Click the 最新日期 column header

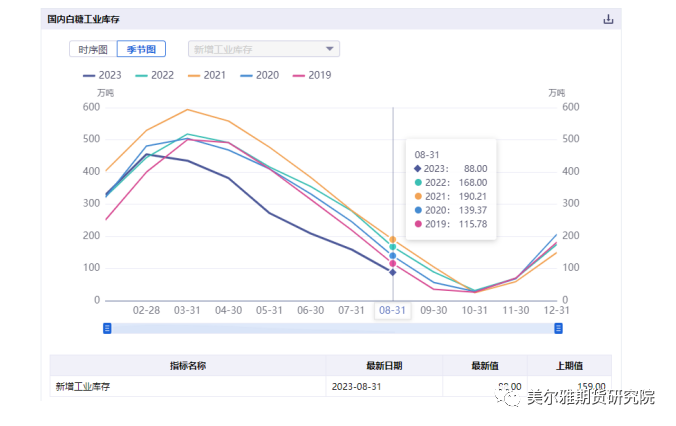point(383,365)
